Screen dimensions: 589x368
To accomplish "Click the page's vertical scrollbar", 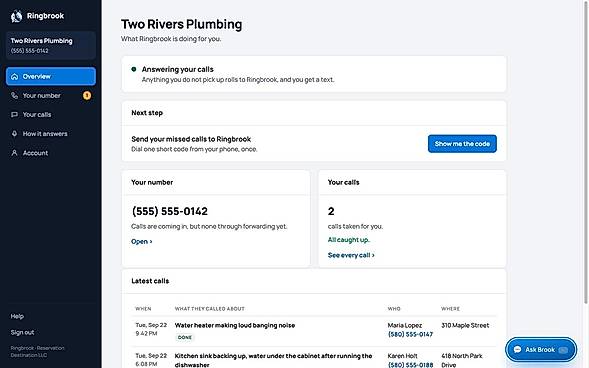I will [x=585, y=152].
